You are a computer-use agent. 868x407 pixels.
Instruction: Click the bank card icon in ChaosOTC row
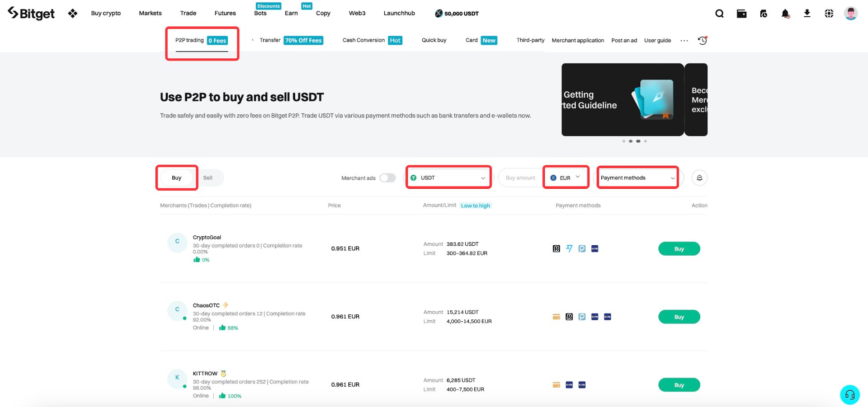(557, 317)
